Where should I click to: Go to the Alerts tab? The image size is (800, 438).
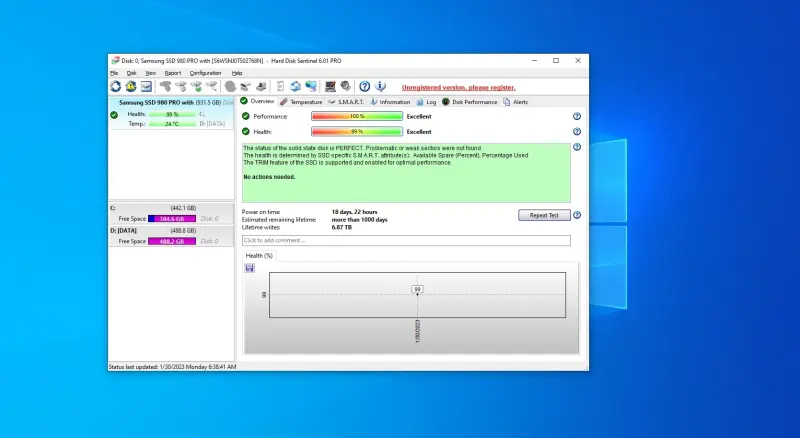click(x=516, y=101)
